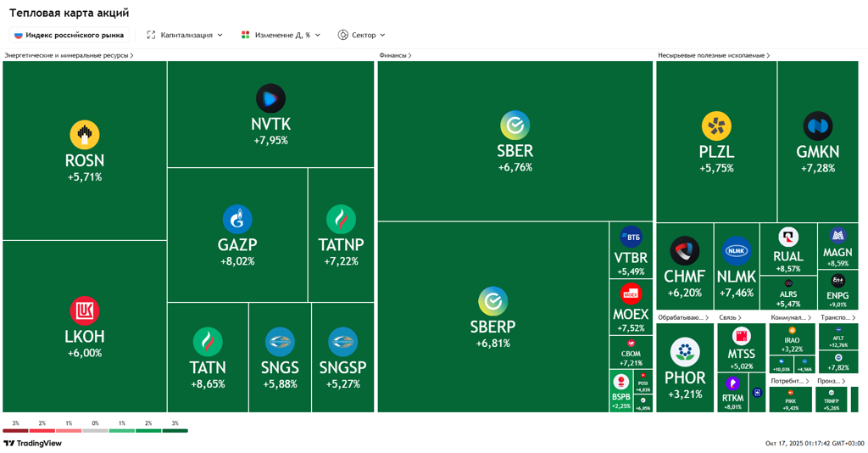Open the Связь sector heading link

point(730,317)
